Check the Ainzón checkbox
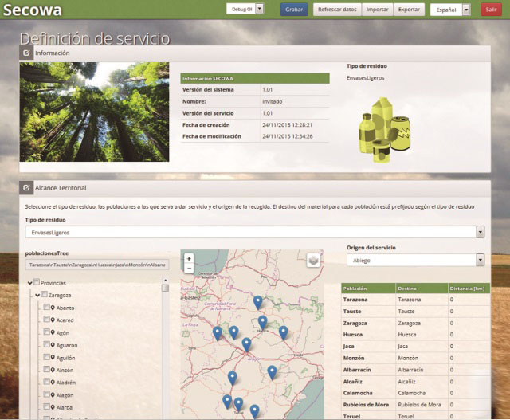Viewport: 510px width, 420px height. pyautogui.click(x=46, y=369)
